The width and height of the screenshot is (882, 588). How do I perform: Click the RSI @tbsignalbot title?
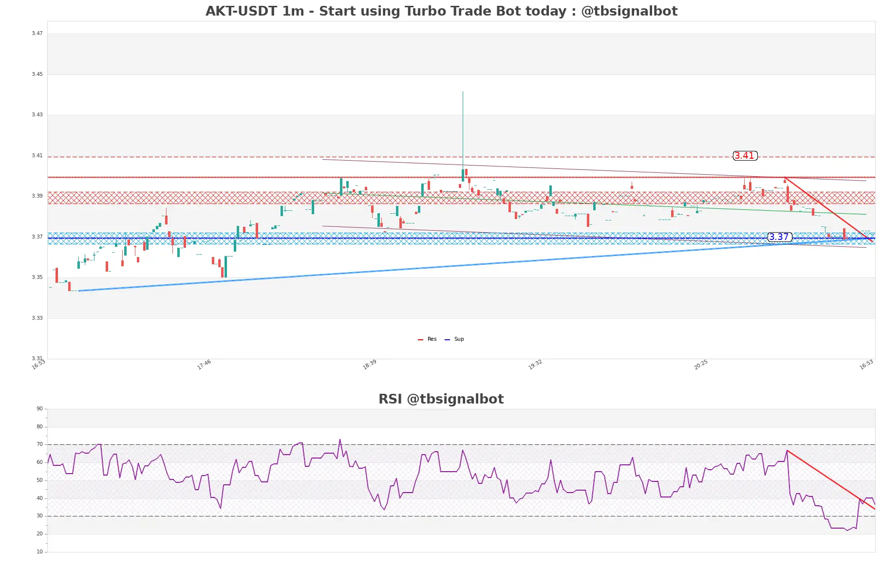[441, 399]
